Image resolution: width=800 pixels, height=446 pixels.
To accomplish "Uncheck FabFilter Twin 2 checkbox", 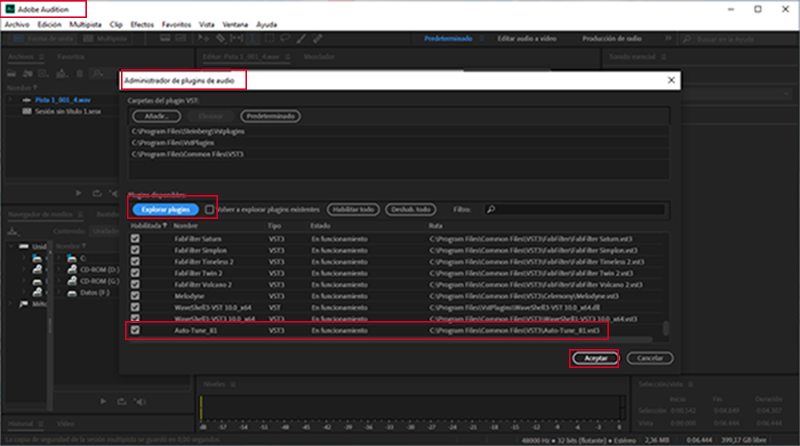I will point(135,273).
